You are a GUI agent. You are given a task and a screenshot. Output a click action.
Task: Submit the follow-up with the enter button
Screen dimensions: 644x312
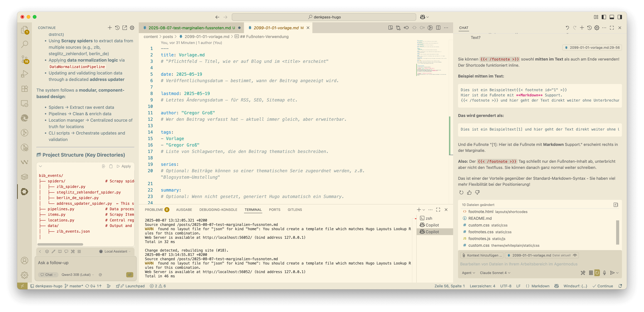(x=130, y=274)
